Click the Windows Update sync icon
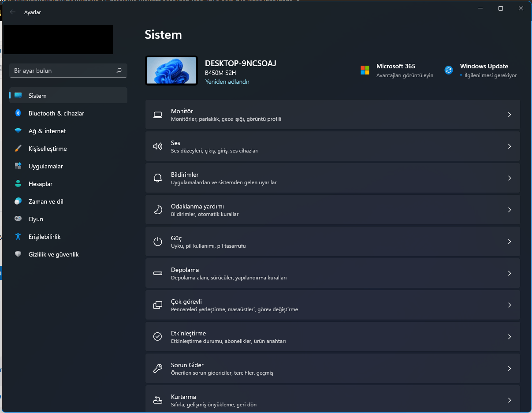 (x=449, y=70)
